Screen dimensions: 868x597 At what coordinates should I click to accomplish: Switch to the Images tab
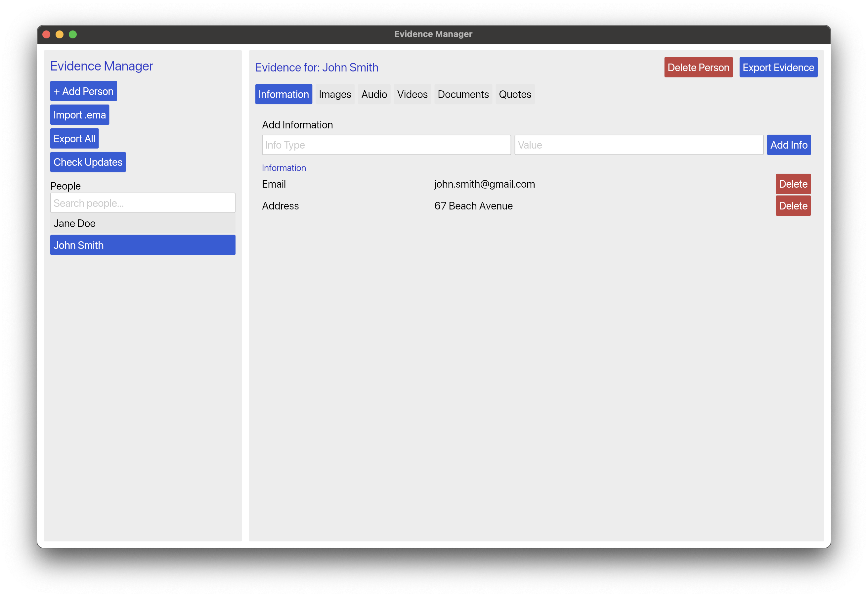point(334,94)
